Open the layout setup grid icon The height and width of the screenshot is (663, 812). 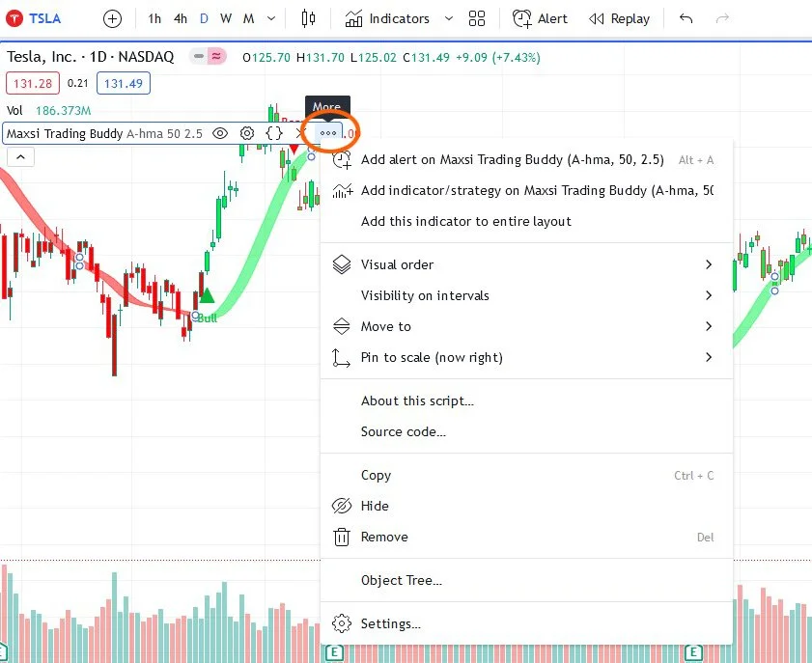[x=476, y=19]
